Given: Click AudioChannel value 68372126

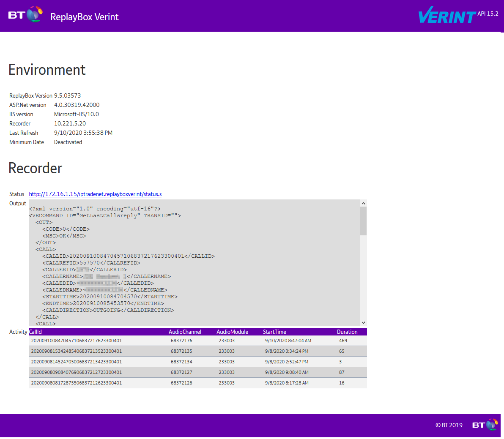Looking at the screenshot, I should (x=182, y=383).
